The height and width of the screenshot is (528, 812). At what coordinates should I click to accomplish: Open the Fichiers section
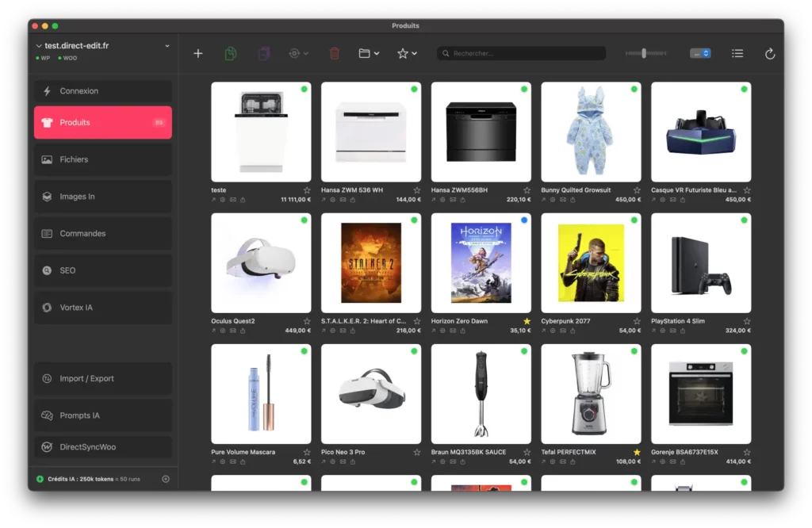coord(103,159)
